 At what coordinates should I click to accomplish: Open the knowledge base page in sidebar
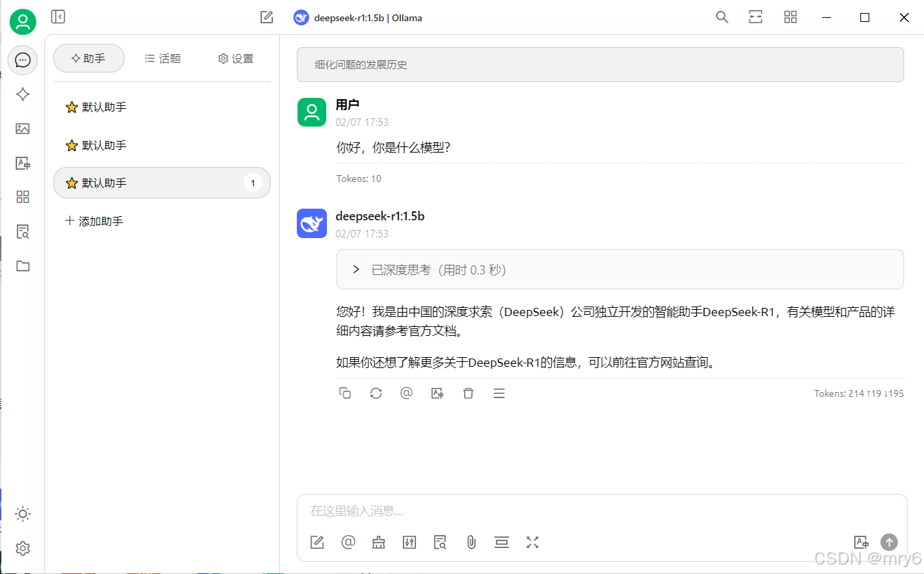[x=23, y=231]
